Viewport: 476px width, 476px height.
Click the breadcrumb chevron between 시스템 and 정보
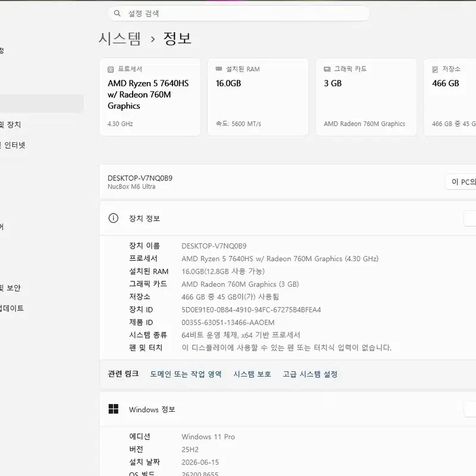[153, 39]
